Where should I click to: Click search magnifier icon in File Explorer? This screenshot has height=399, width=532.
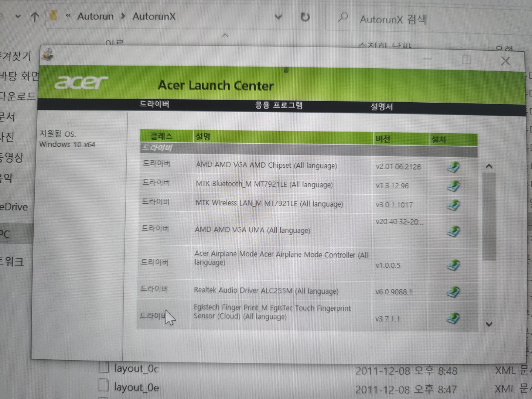click(343, 17)
